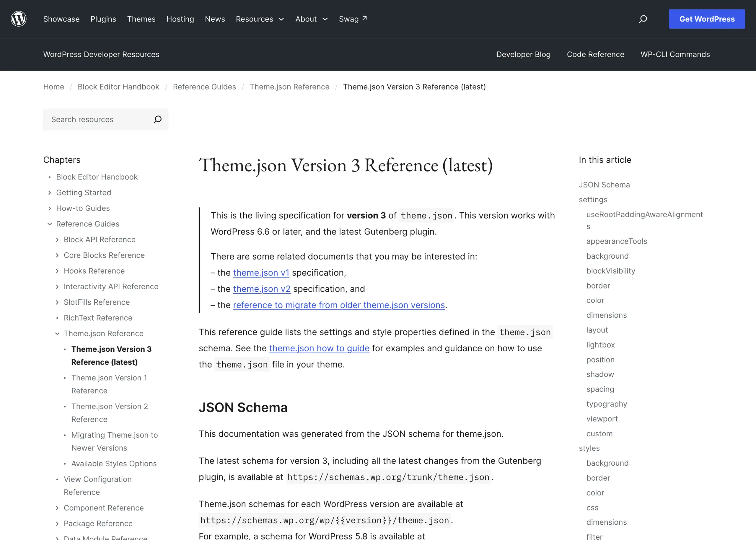Open WP-CLI Commands link
The image size is (756, 540).
coord(675,54)
